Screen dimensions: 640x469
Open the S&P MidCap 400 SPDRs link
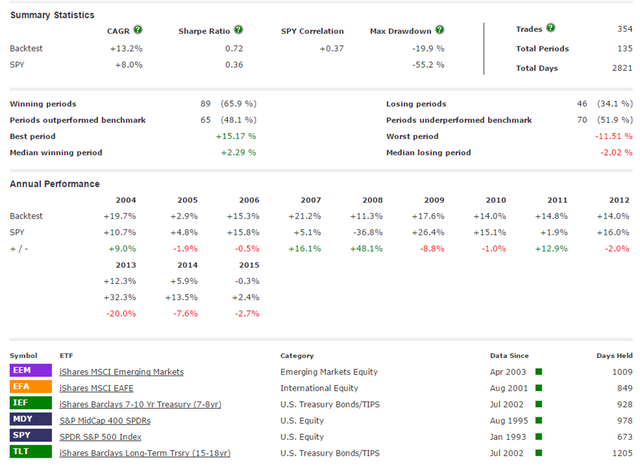pyautogui.click(x=105, y=421)
